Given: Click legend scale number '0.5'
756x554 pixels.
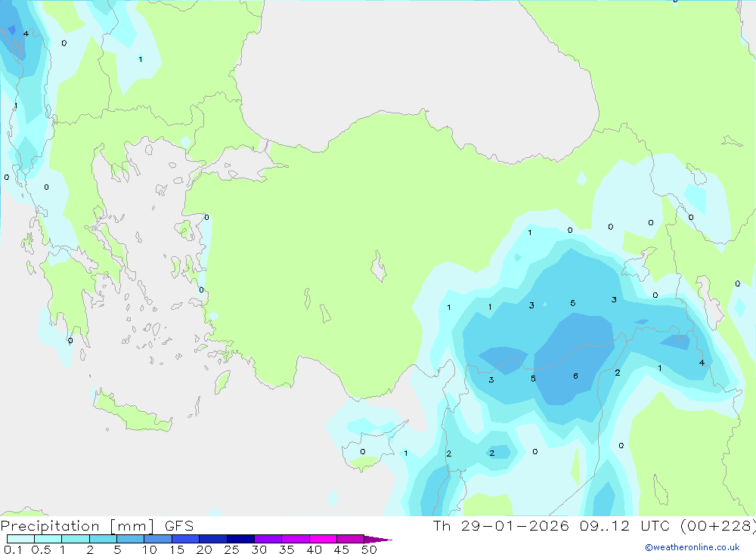Looking at the screenshot, I should 41,549.
